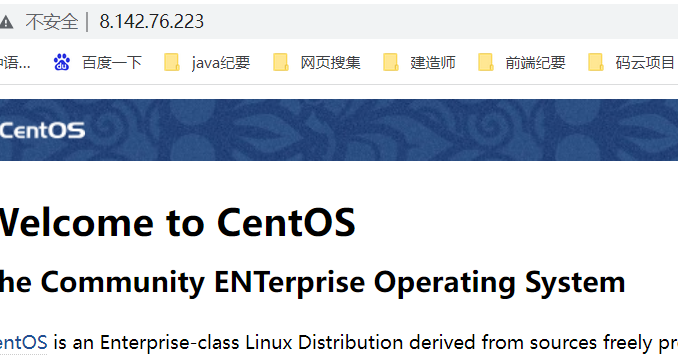Image resolution: width=678 pixels, height=361 pixels.
Task: Click the not-secure warning triangle icon
Action: tap(6, 22)
